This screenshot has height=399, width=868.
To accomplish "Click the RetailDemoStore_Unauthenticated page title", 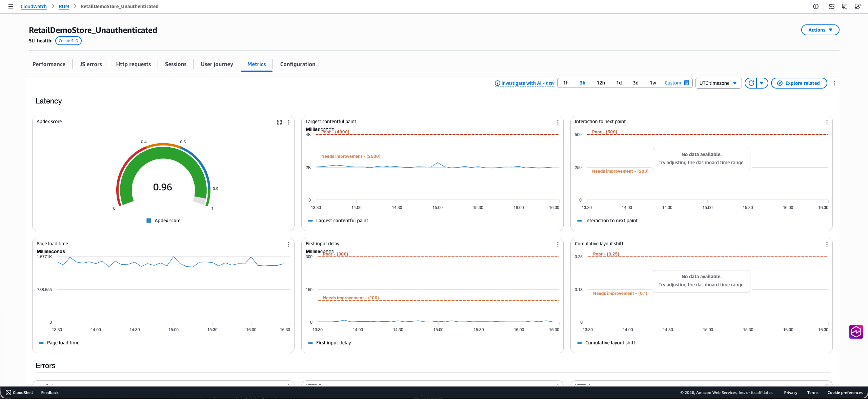I will point(93,30).
